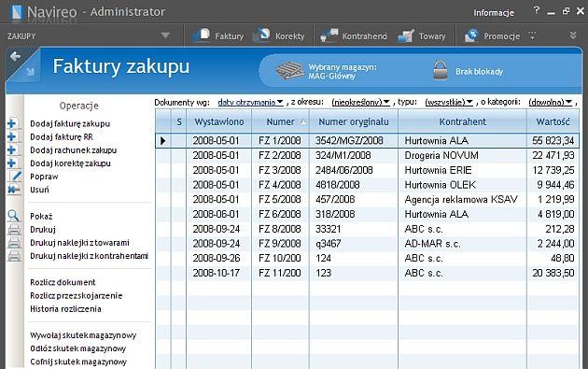Image resolution: width=588 pixels, height=369 pixels.
Task: Click plus icon for Dodaj fakturę RR
Action: [11, 136]
